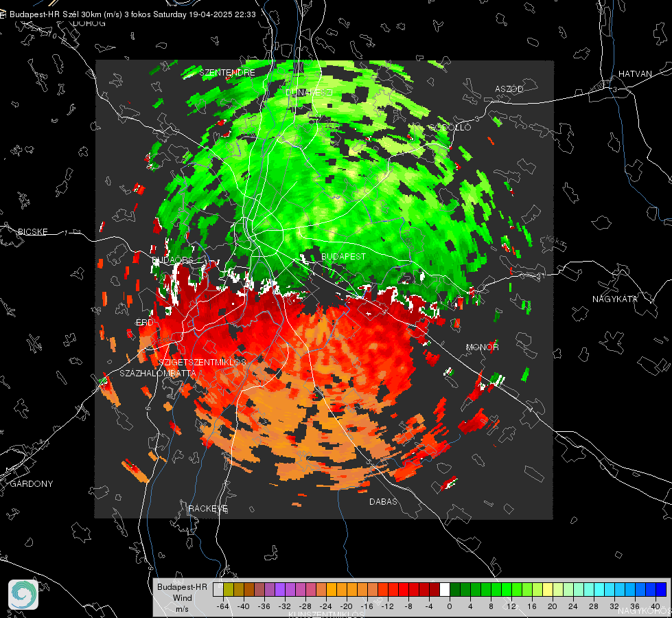Click the 0 legend tick value

tap(449, 606)
